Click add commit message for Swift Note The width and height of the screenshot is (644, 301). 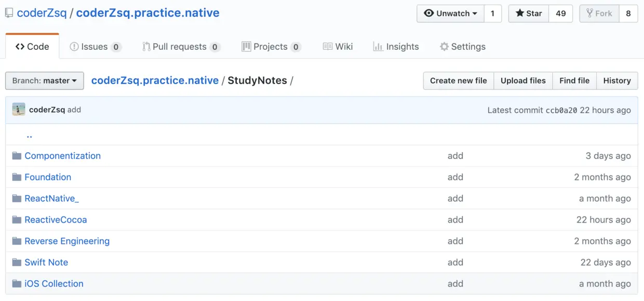pyautogui.click(x=455, y=262)
